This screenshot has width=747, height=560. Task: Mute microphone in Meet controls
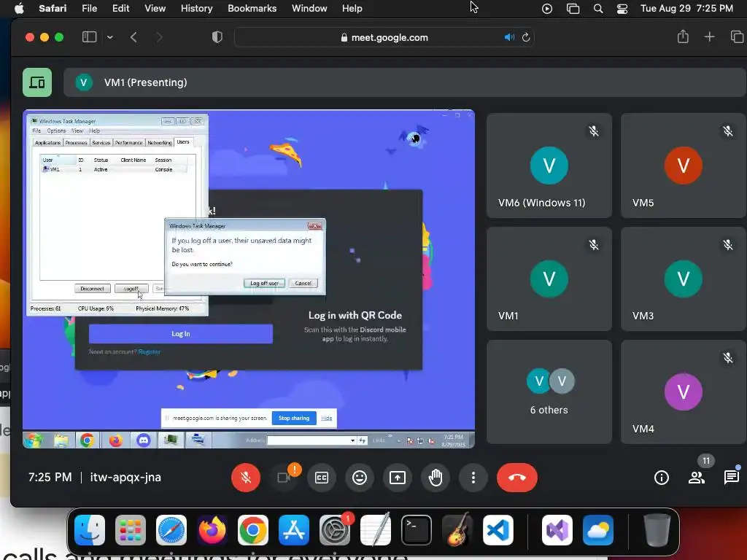pyautogui.click(x=246, y=477)
